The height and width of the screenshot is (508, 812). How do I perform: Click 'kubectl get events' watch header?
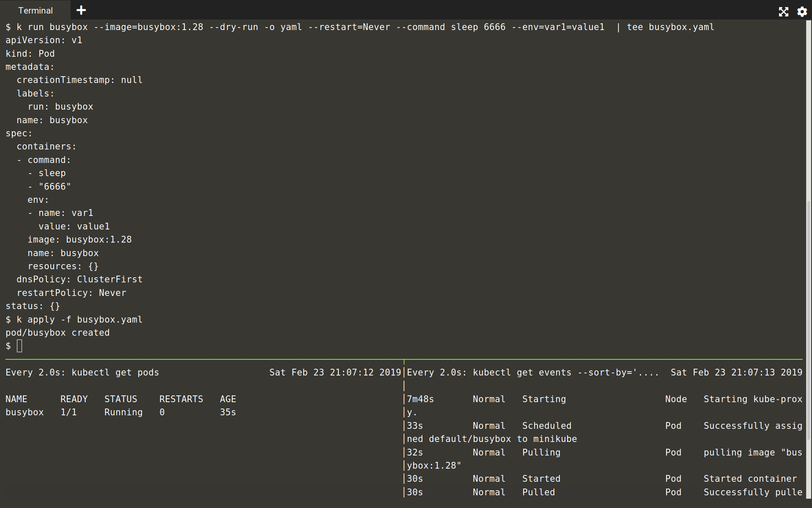533,373
